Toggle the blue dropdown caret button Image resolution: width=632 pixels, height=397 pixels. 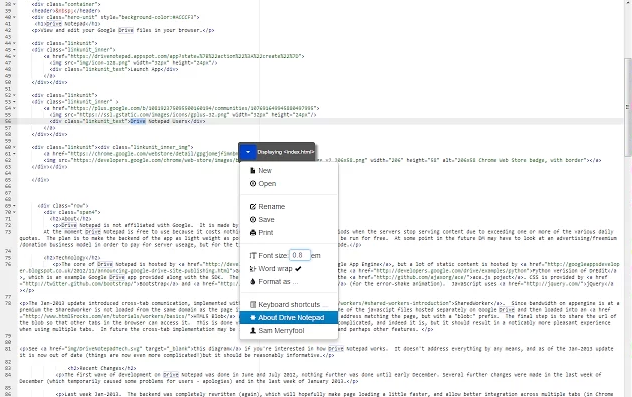click(248, 152)
